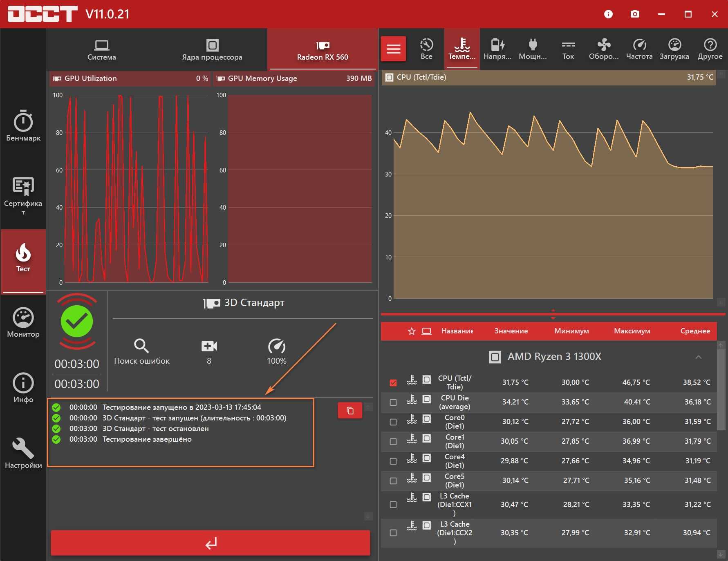Screen dimensions: 728x561
Task: Click the 100% usage limit gauge icon
Action: point(277,346)
